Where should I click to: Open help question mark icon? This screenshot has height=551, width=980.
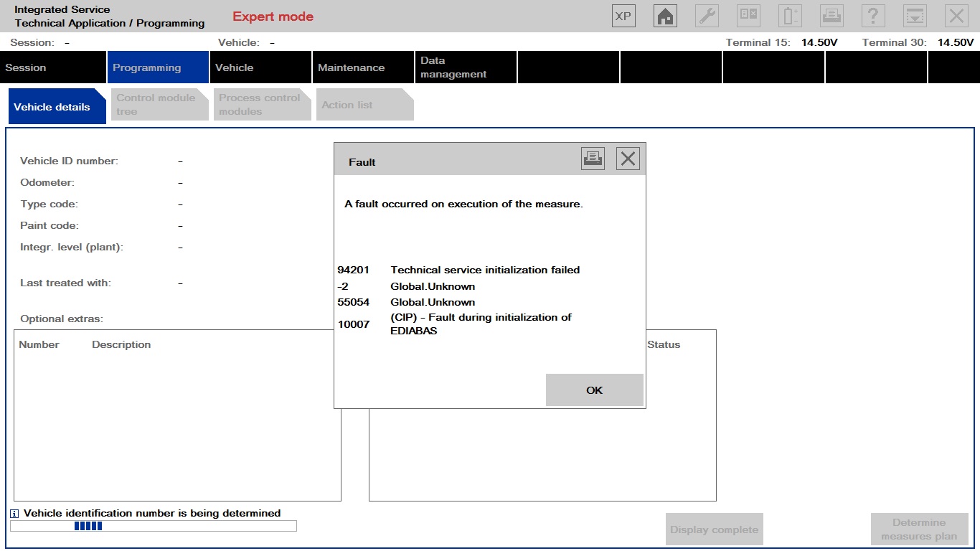(873, 16)
